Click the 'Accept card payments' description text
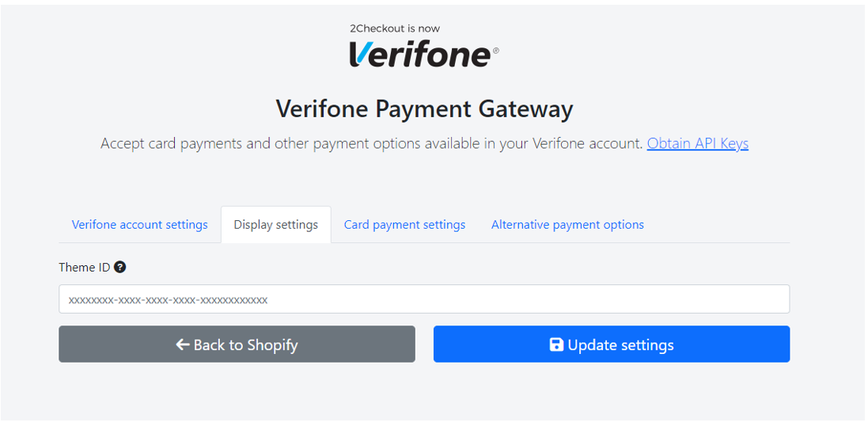 (x=373, y=143)
